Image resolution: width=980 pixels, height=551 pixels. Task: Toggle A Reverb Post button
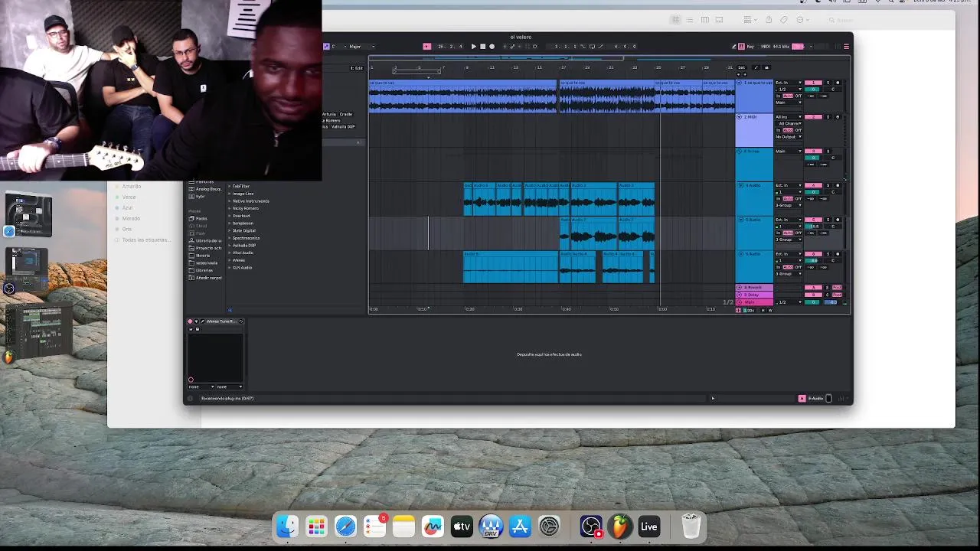(x=837, y=288)
